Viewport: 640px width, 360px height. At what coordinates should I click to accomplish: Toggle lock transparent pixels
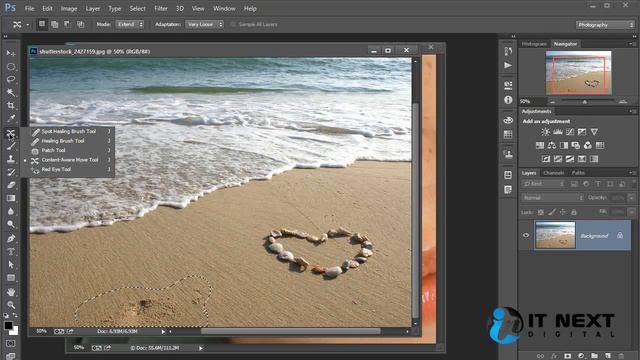[540, 212]
